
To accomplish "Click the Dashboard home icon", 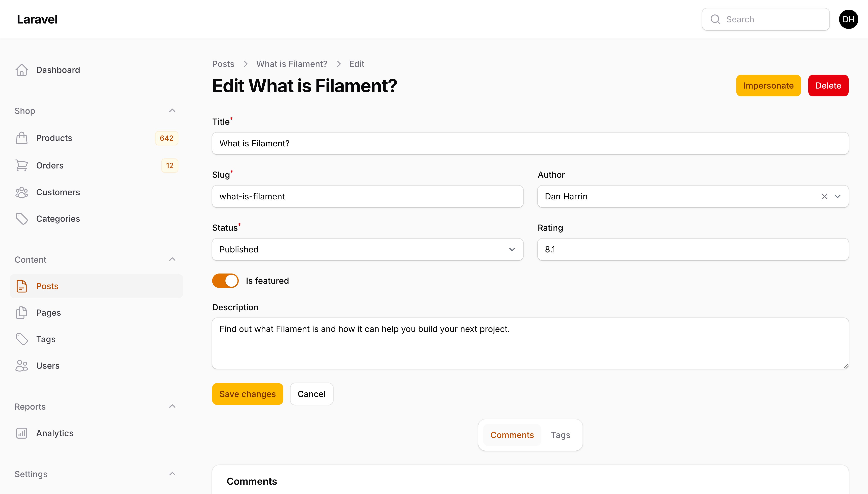I will [21, 70].
